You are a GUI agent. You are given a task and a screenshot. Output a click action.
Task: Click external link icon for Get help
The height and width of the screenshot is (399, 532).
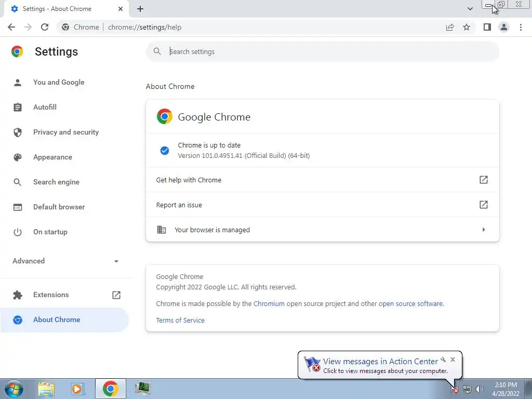tap(484, 180)
